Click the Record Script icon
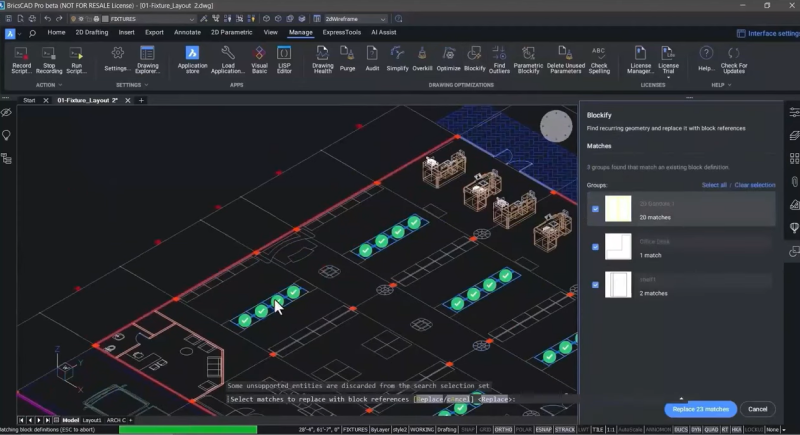This screenshot has width=800, height=435. (x=22, y=54)
